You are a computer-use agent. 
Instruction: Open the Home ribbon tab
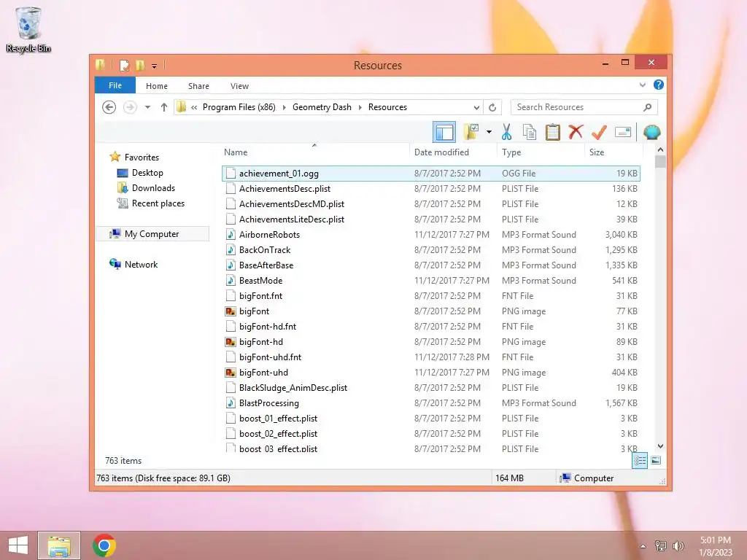coord(157,86)
